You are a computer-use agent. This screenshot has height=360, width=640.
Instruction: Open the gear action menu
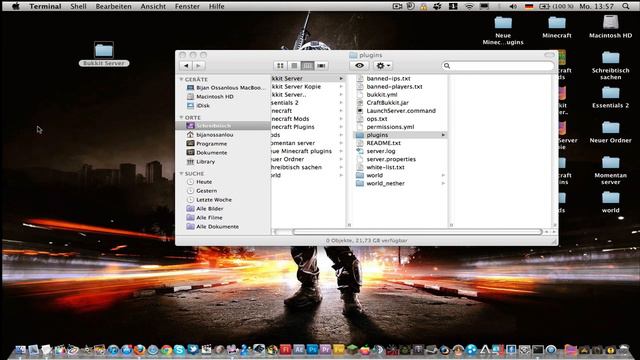382,66
